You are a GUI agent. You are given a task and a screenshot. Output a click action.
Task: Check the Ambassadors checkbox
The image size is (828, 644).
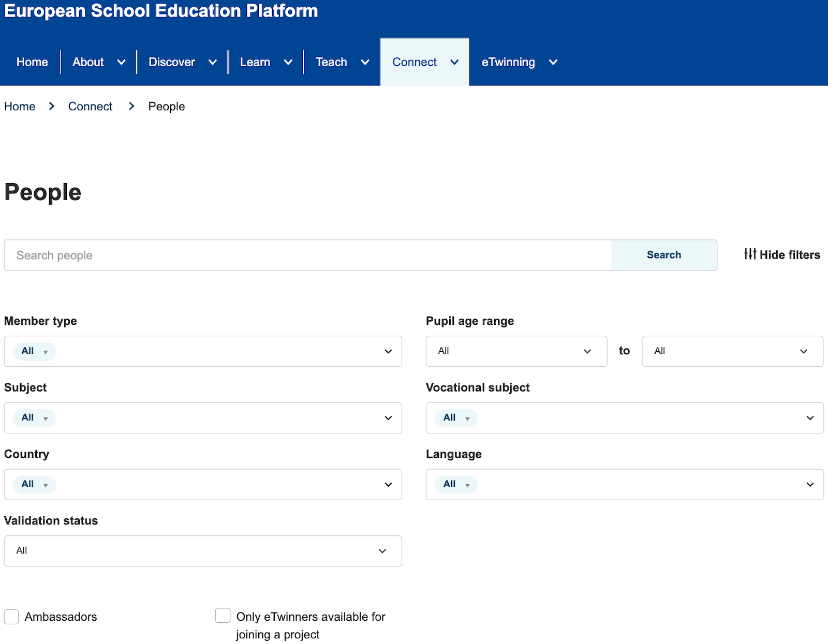(11, 617)
